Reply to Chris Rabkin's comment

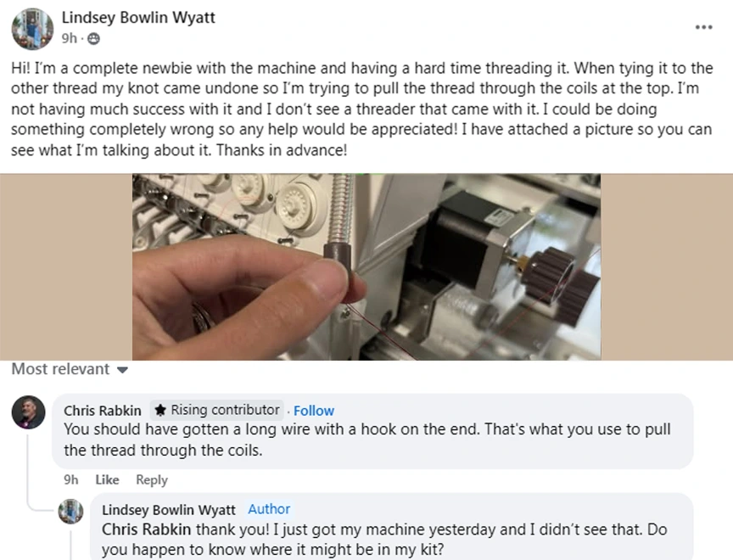(152, 480)
